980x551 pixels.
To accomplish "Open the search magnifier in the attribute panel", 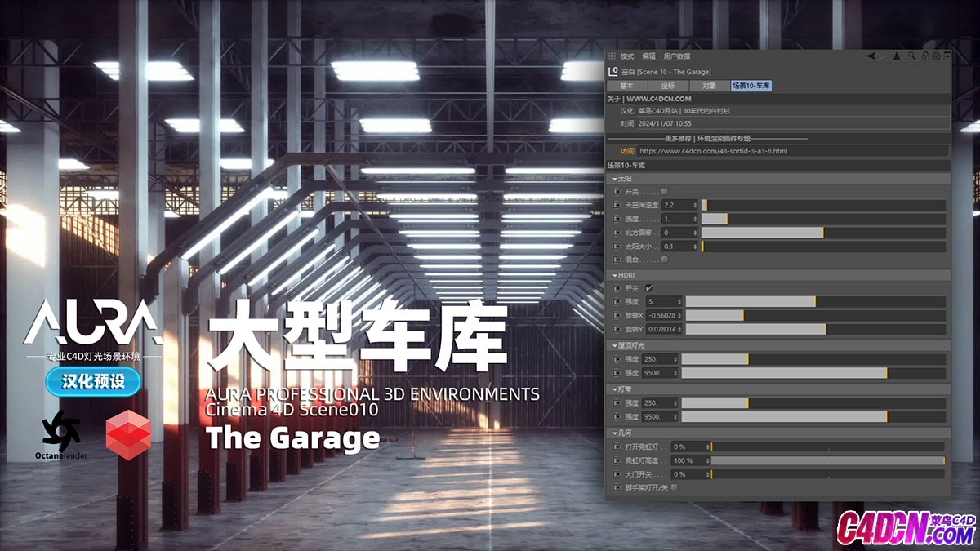I will click(914, 56).
